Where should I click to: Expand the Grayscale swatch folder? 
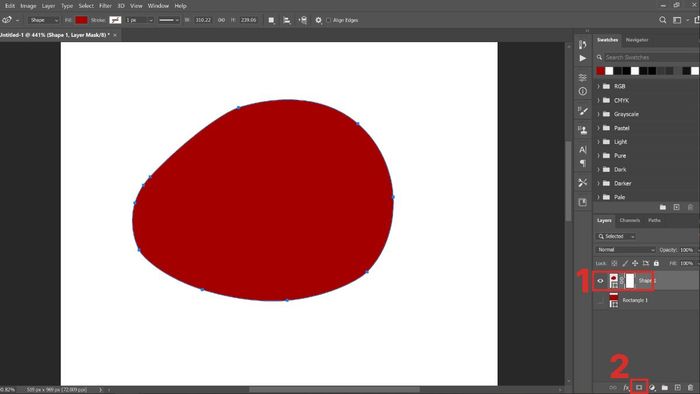(x=599, y=114)
